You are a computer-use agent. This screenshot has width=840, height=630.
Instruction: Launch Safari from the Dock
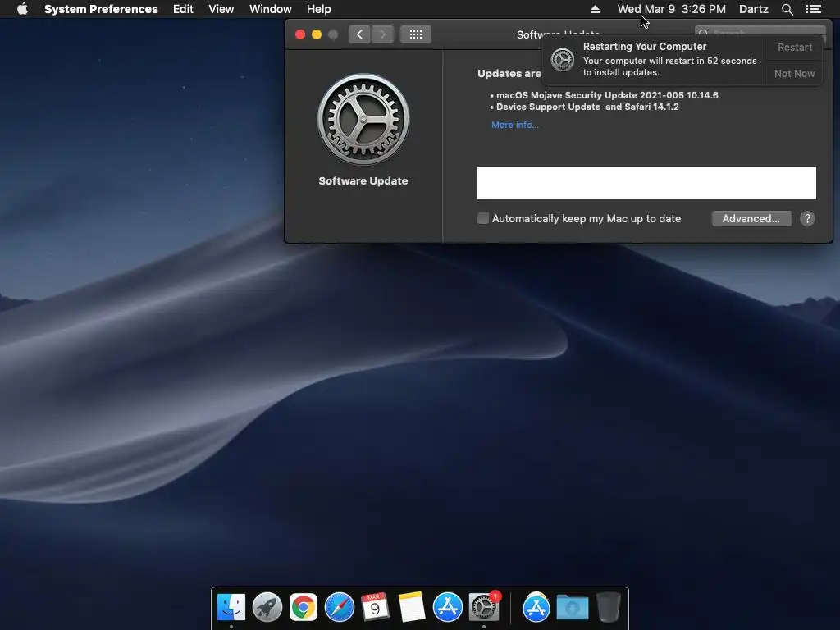click(x=339, y=607)
